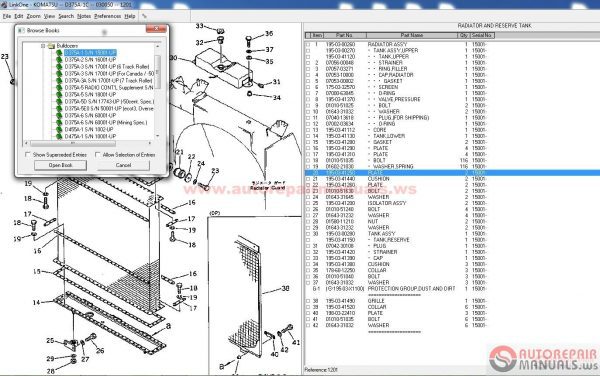Select book D375A-5 S/N 18001-UP
Image resolution: width=600 pixels, height=376 pixels.
90,94
